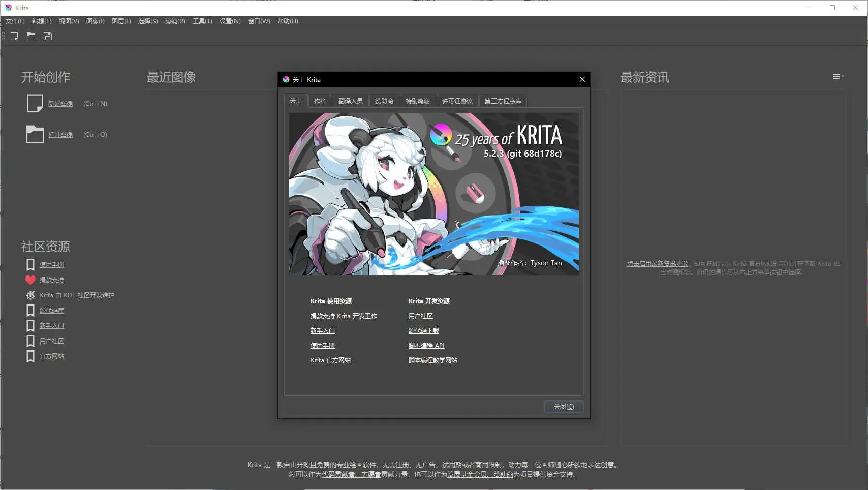Open the 用户社区 sidebar link
This screenshot has width=868, height=490.
[52, 341]
